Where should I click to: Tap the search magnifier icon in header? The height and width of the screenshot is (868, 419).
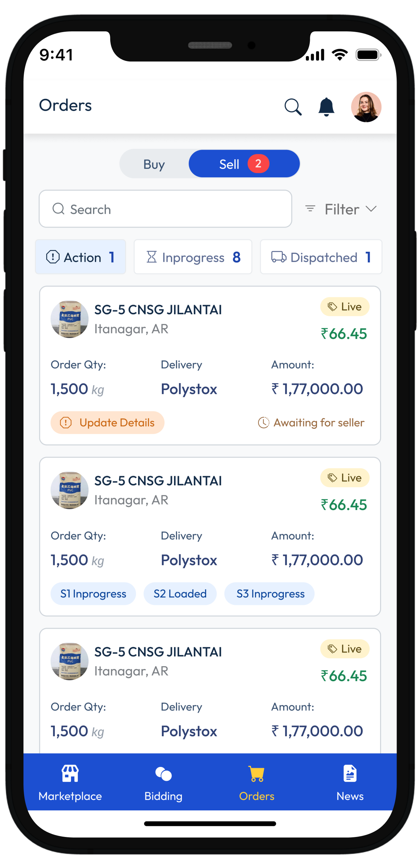click(x=293, y=107)
